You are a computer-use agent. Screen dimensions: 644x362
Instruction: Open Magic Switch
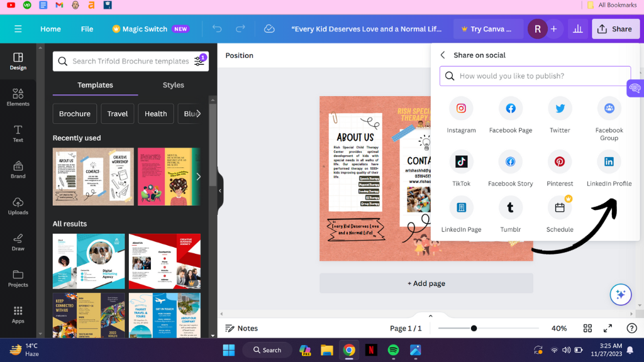click(x=150, y=29)
